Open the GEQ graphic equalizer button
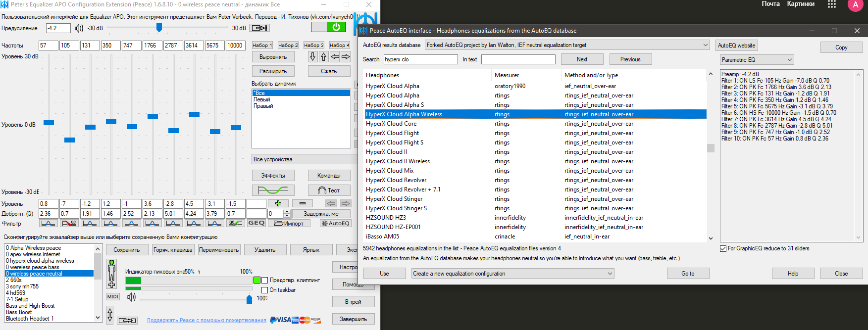This screenshot has height=330, width=868. 256,223
